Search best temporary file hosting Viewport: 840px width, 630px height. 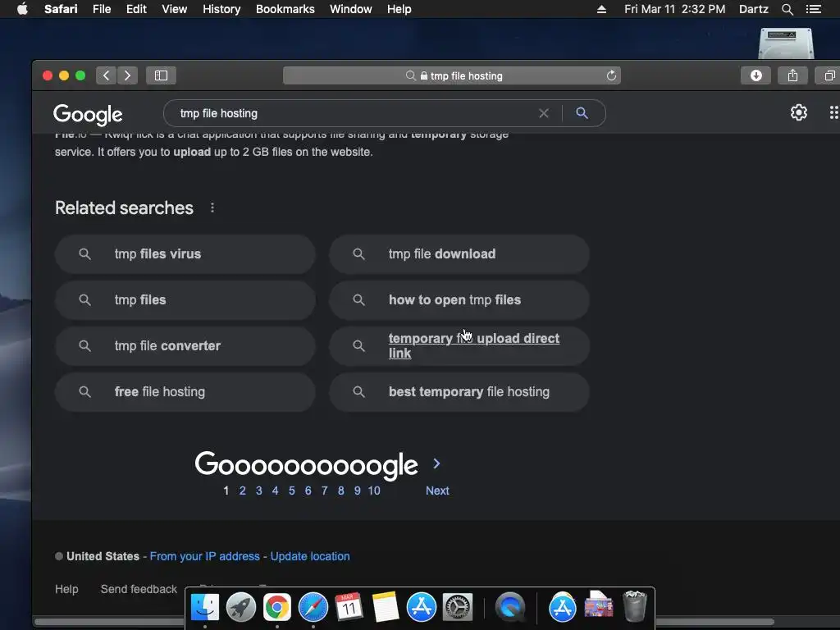point(459,392)
